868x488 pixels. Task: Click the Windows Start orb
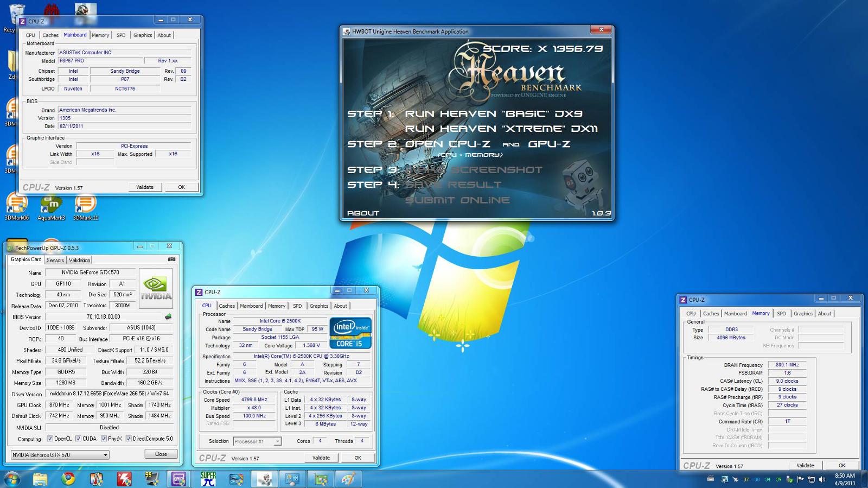pos(12,479)
